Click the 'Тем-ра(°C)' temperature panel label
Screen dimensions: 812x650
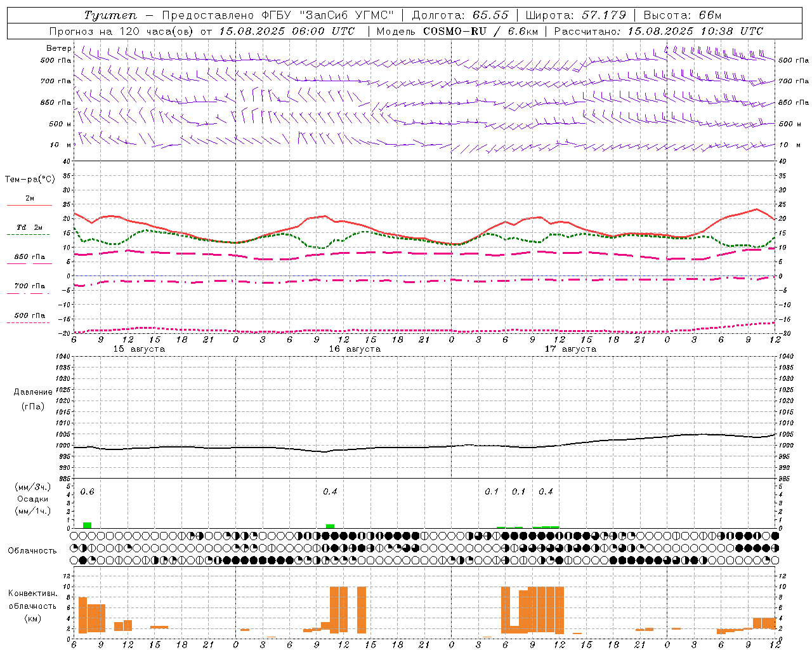tap(30, 180)
